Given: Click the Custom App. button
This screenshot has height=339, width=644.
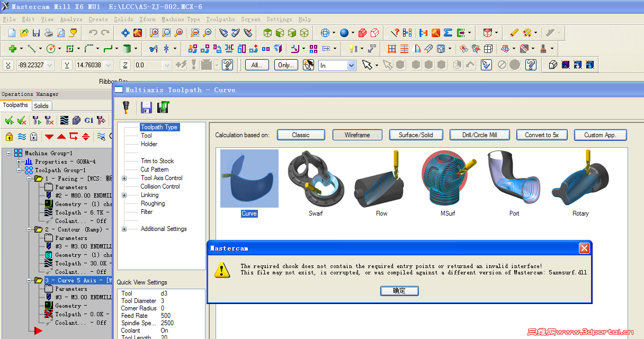Looking at the screenshot, I should tap(600, 135).
